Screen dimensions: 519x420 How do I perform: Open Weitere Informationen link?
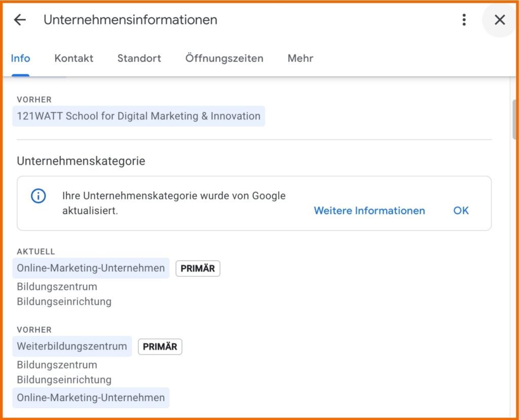click(x=369, y=211)
